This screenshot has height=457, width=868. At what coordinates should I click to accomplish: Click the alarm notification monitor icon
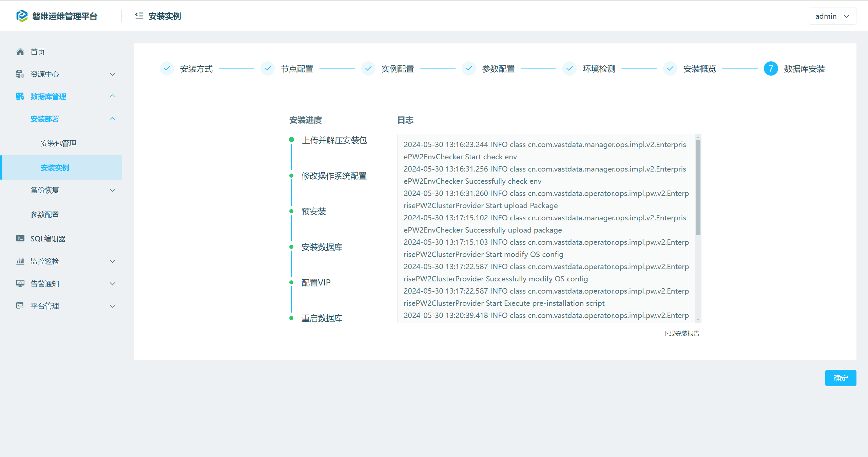click(x=20, y=283)
